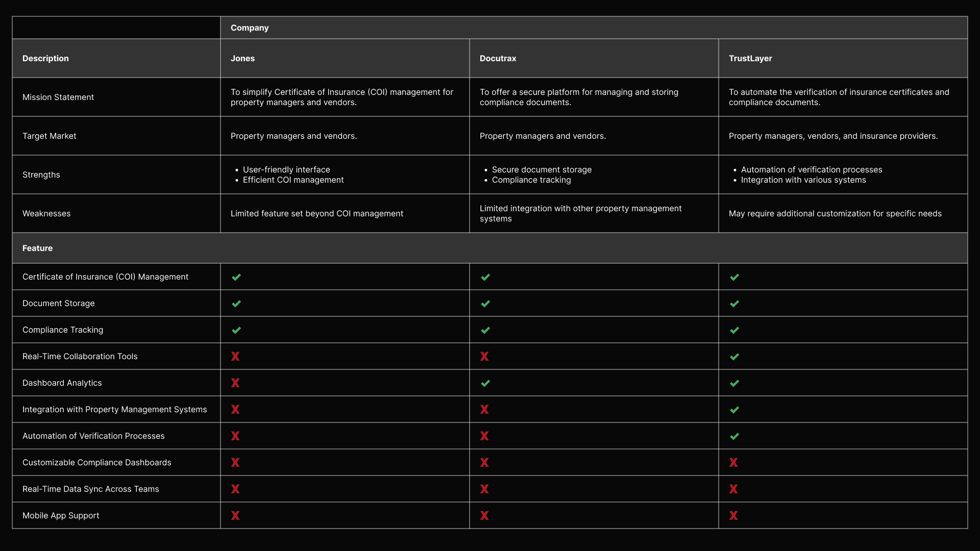This screenshot has width=980, height=551.
Task: Select Jones X for Integration with Property Management Systems
Action: point(235,409)
